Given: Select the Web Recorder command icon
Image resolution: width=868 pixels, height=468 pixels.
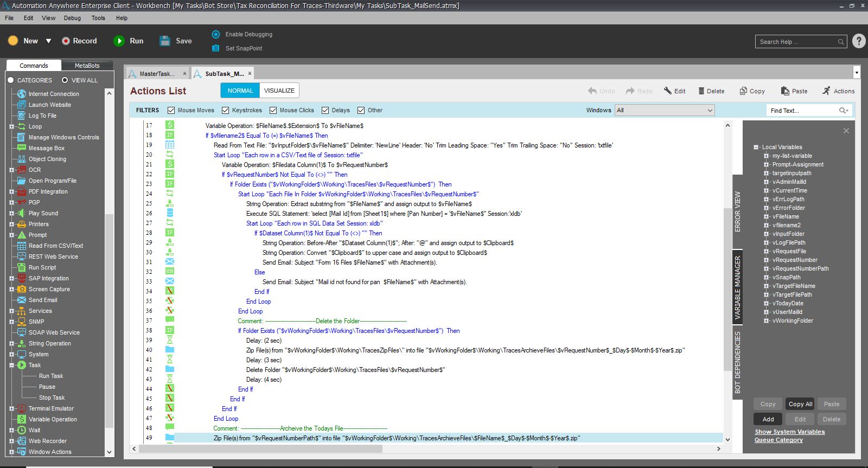Looking at the screenshot, I should coord(22,441).
